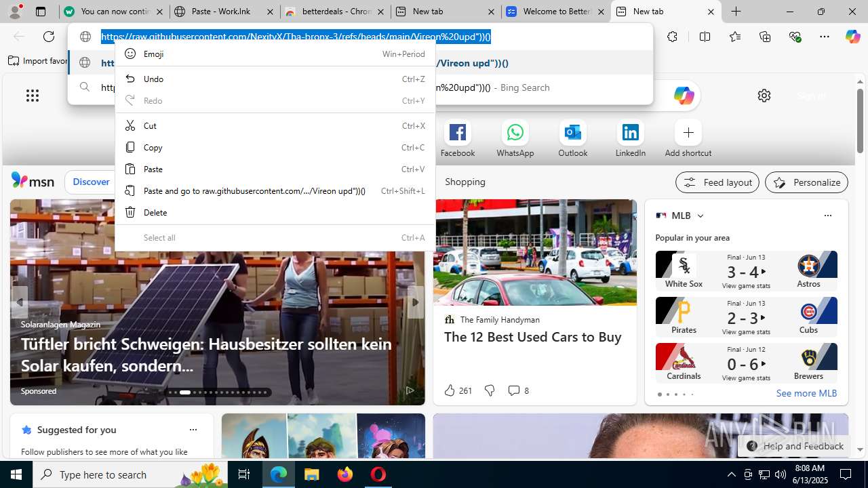This screenshot has width=868, height=488.
Task: Open comments on used cars article
Action: pyautogui.click(x=519, y=390)
